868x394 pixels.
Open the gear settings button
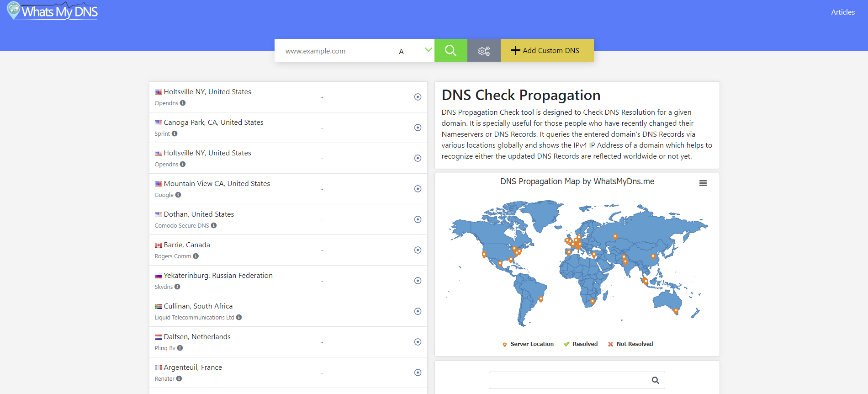(x=484, y=50)
